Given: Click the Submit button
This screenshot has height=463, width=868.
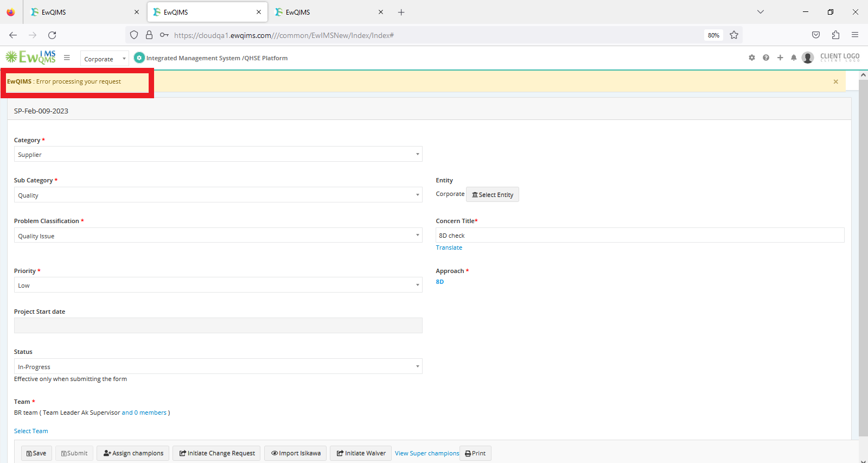Looking at the screenshot, I should (74, 453).
